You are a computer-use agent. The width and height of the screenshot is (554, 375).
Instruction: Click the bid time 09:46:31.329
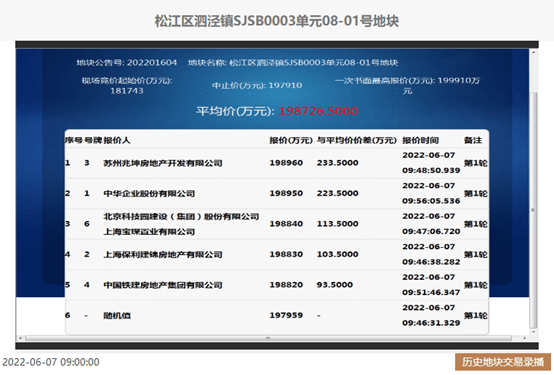(431, 323)
